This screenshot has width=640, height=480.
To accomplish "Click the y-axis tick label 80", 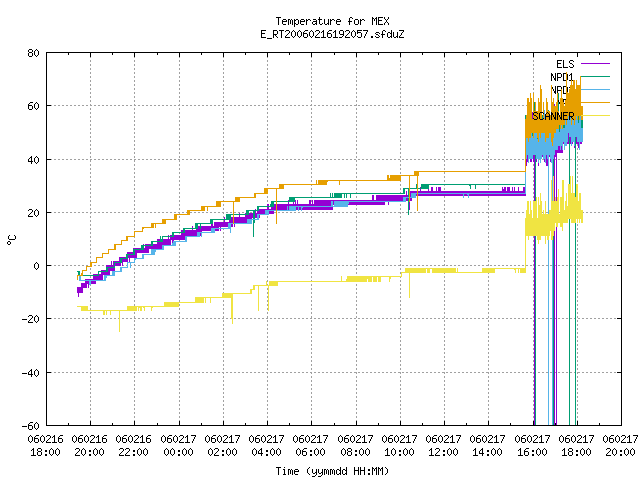I will coord(33,53).
